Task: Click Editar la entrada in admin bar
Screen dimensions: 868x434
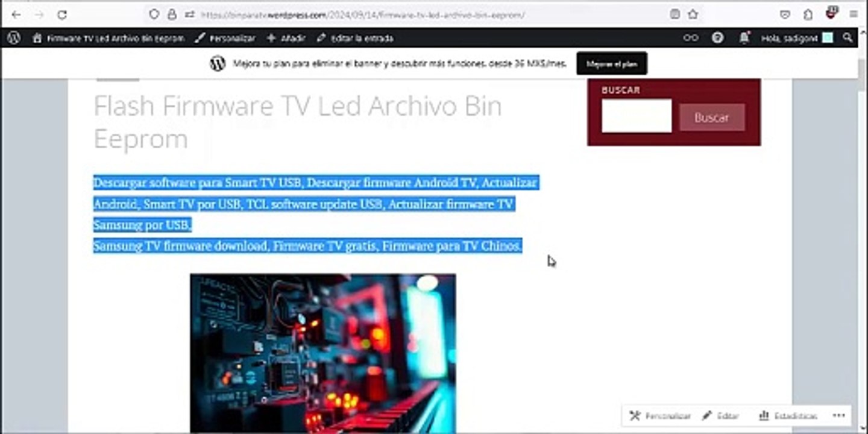Action: pos(355,38)
